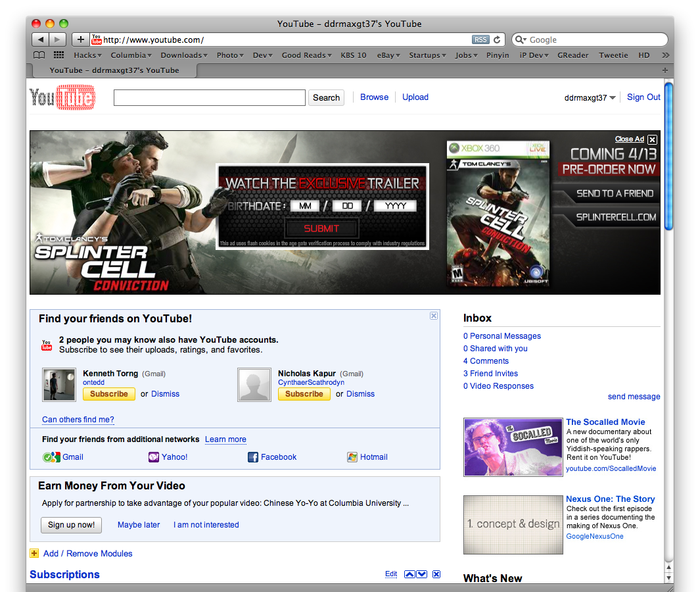Click the Google search magnifier icon

521,39
